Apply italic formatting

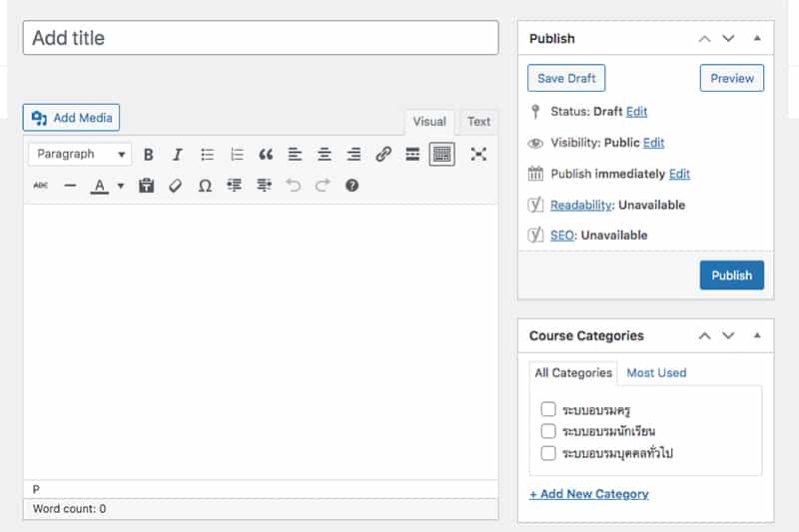click(178, 155)
